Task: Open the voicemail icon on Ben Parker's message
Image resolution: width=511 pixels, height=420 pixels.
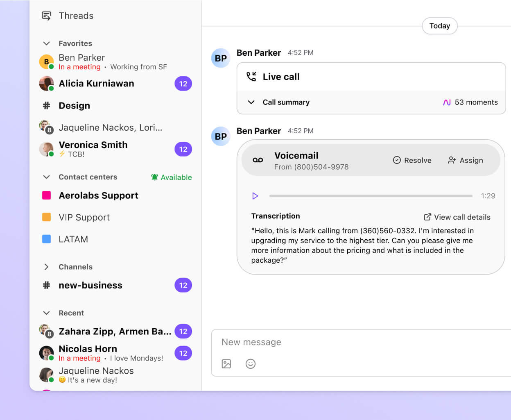Action: coord(257,160)
